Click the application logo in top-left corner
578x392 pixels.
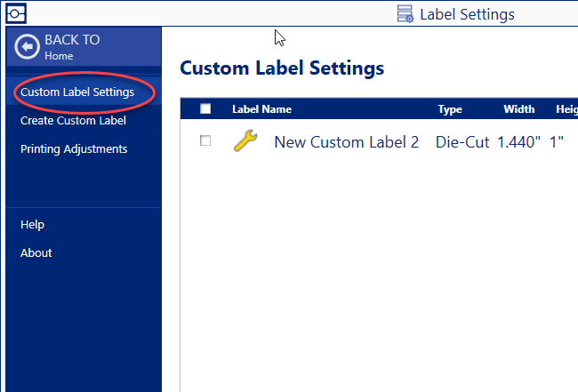[16, 13]
